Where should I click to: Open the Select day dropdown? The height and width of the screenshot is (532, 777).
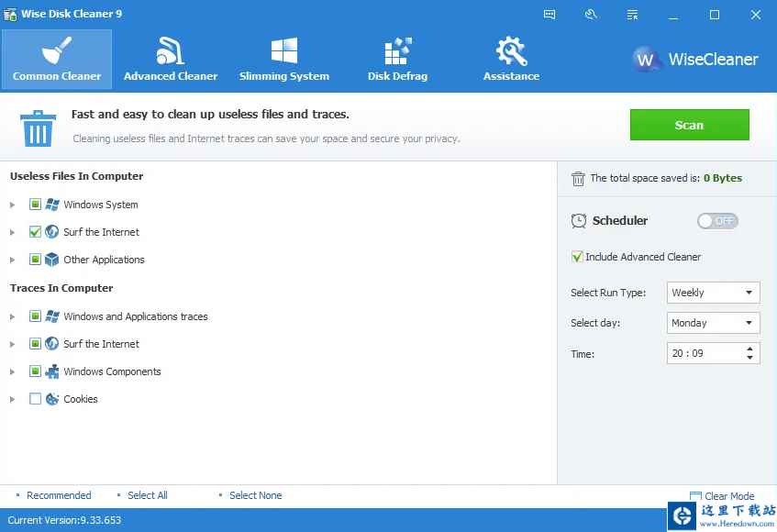[713, 323]
